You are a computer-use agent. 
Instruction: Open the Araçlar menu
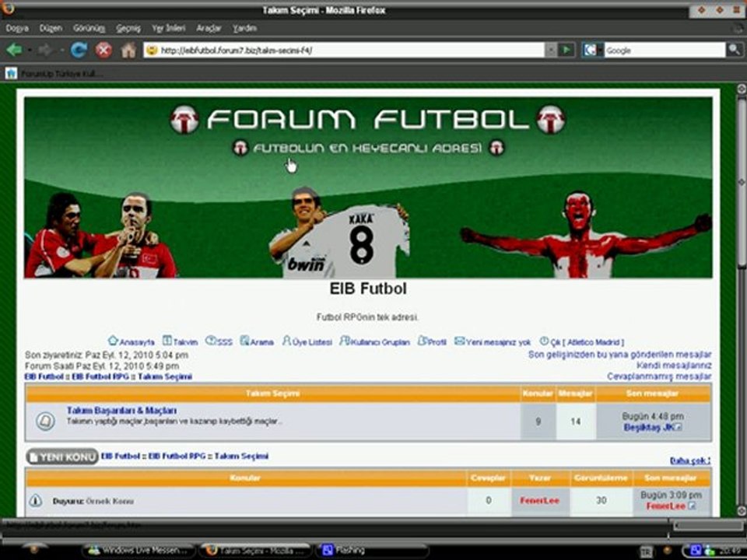[x=209, y=28]
